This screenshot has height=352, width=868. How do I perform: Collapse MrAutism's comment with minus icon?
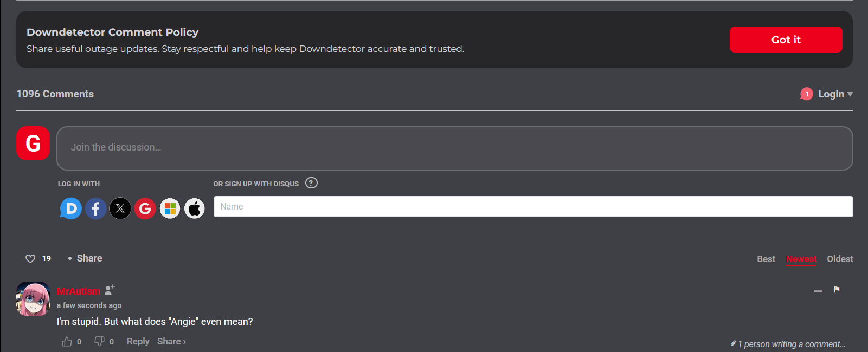[x=818, y=291]
